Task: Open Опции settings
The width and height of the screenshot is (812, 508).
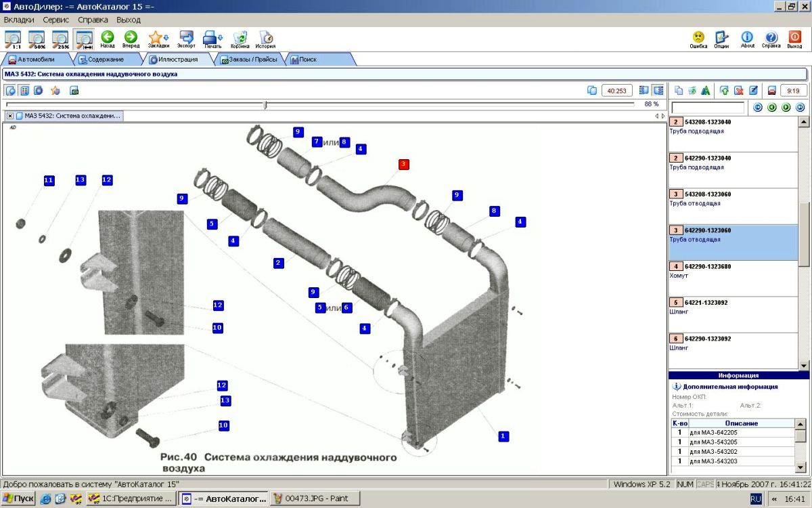Action: coord(721,39)
